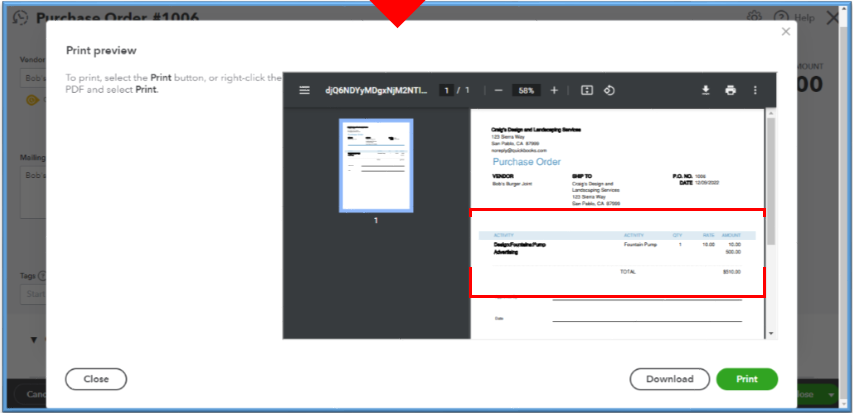
Task: Click the Print preview title text
Action: [101, 51]
